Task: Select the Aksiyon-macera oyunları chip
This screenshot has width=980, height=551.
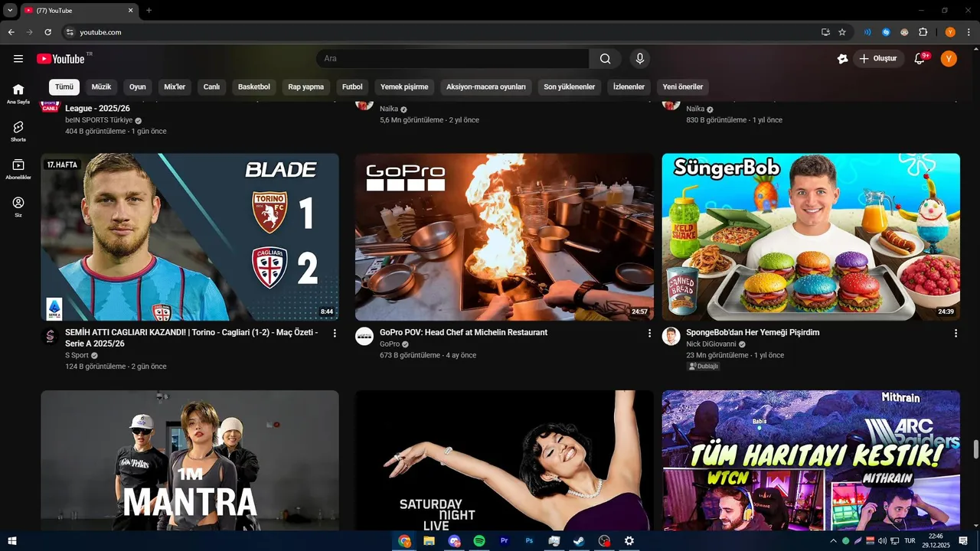Action: pos(486,87)
